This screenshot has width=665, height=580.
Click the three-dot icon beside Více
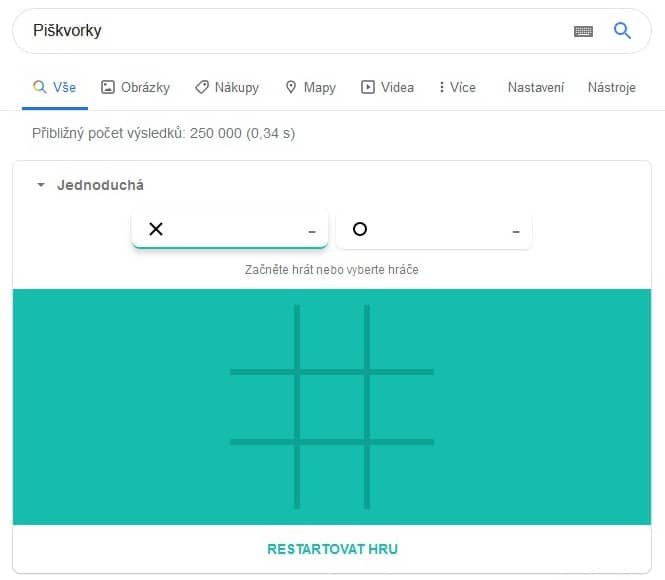[442, 87]
